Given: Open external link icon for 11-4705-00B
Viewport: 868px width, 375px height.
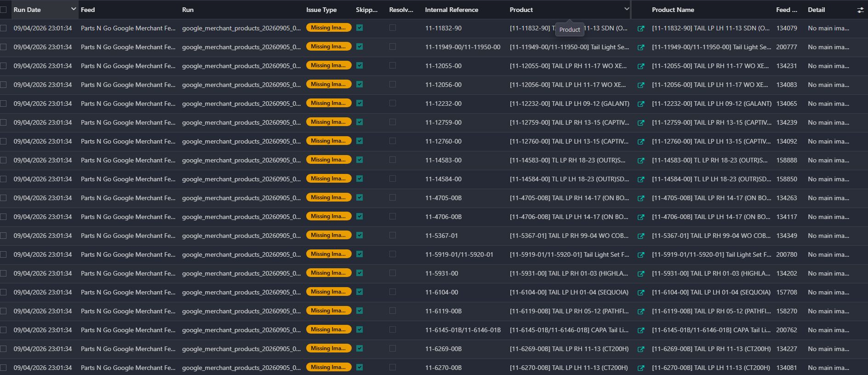Looking at the screenshot, I should [x=641, y=198].
